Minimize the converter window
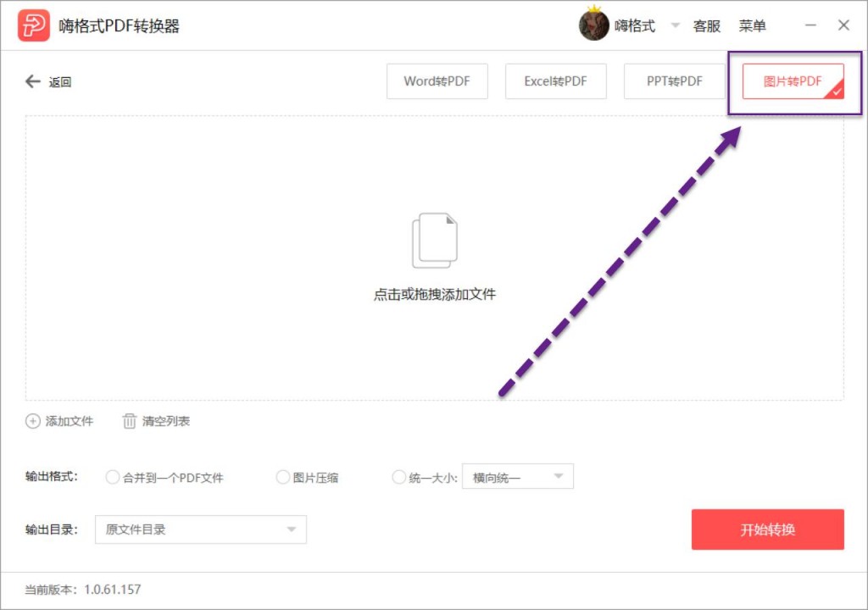The image size is (868, 610). (x=810, y=25)
